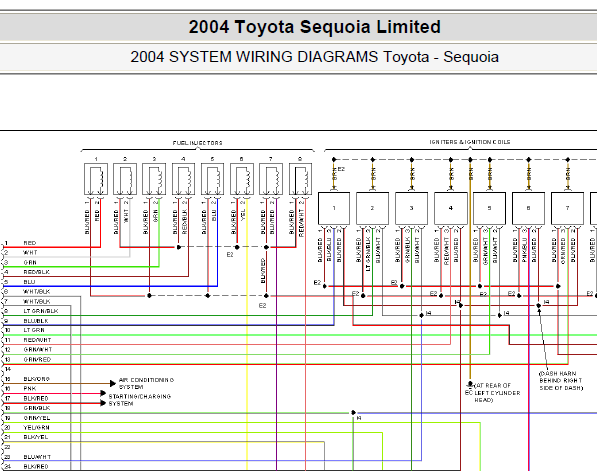Select pin 21 "BLK/YEL" wire label
Viewport: 597px width, 471px height.
pyautogui.click(x=36, y=437)
